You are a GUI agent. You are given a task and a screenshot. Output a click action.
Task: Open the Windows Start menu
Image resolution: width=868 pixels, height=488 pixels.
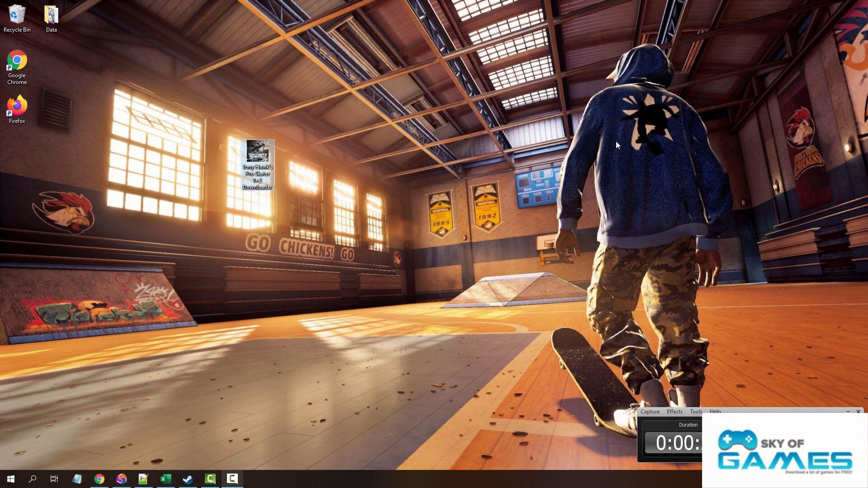(x=11, y=479)
